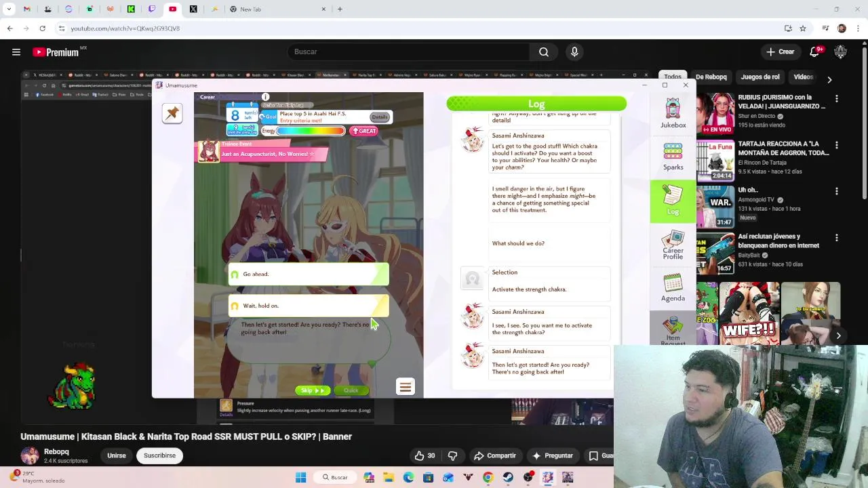Reload the page in Chrome
Viewport: 868px width, 488px height.
coord(42,28)
